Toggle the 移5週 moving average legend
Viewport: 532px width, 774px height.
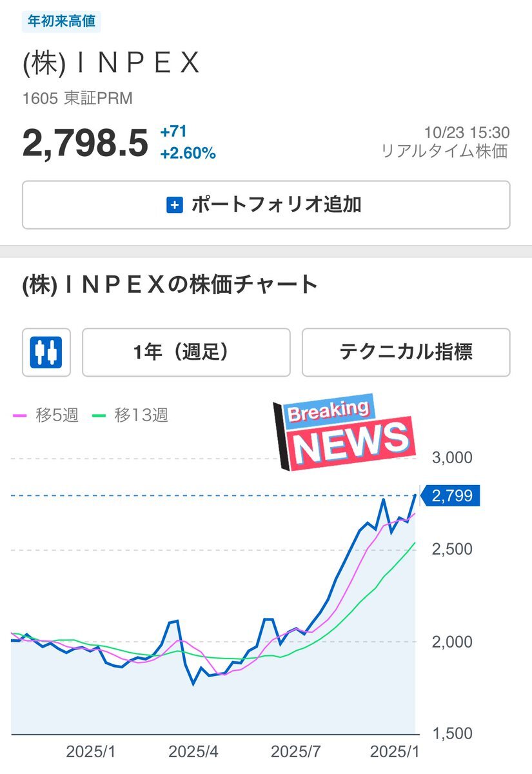46,415
